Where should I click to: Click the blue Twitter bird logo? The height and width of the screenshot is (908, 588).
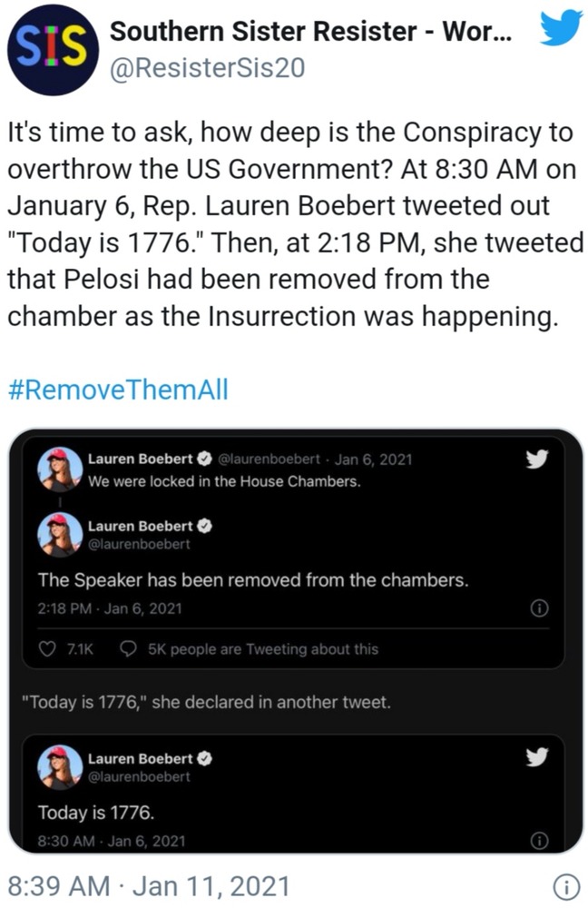pos(561,27)
